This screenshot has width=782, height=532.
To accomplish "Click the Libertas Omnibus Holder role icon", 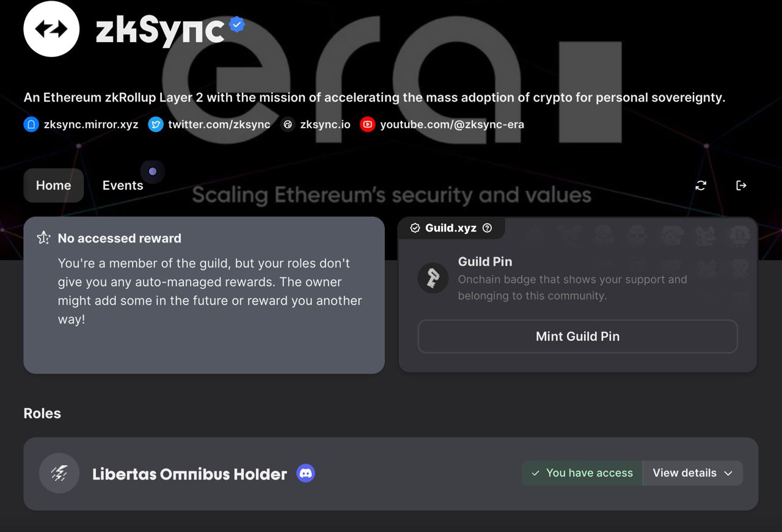I will pos(59,473).
